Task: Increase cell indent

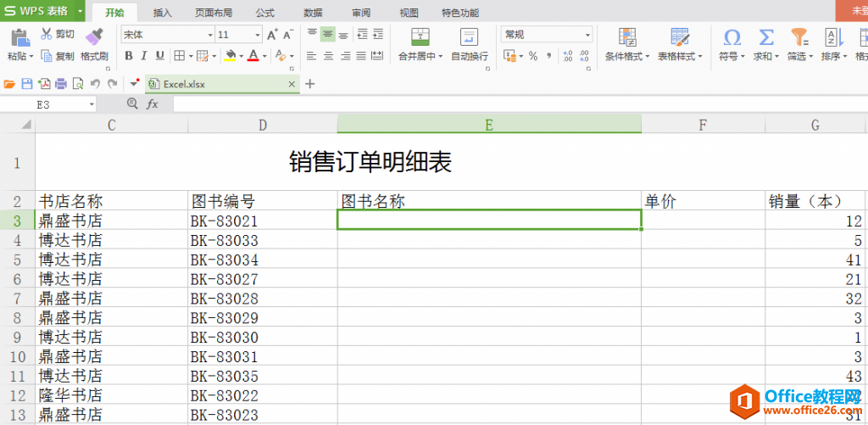Action: [378, 34]
